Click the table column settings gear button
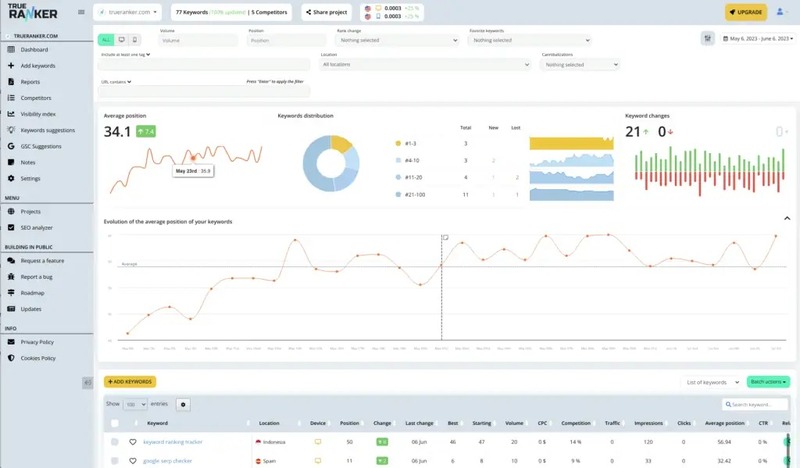Screen dimensions: 800x468 pos(183,405)
